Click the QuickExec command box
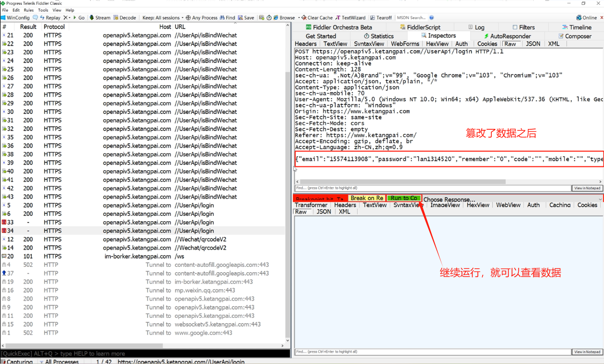Screen dimensions: 604x364 click(145, 353)
